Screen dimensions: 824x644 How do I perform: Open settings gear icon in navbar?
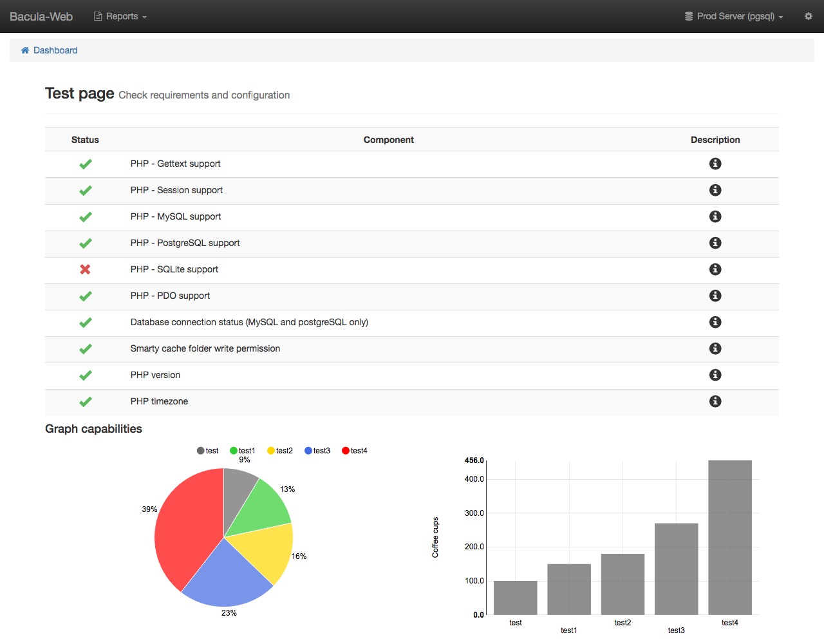[808, 16]
